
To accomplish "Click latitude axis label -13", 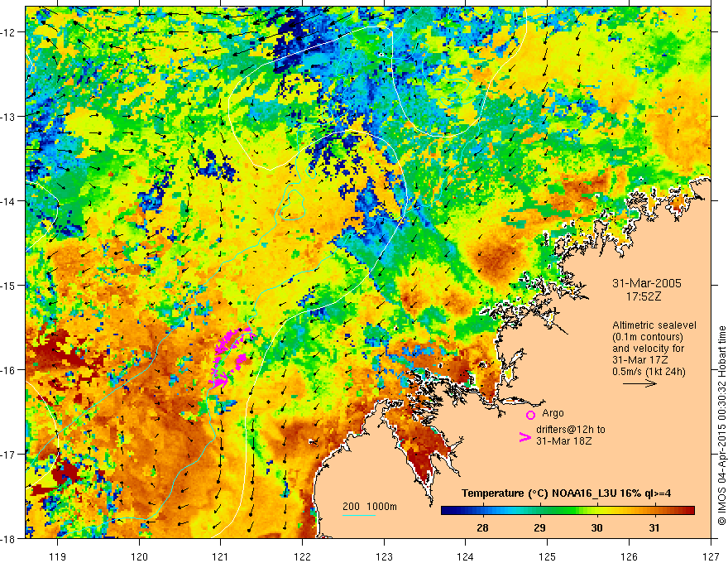I will tap(9, 117).
